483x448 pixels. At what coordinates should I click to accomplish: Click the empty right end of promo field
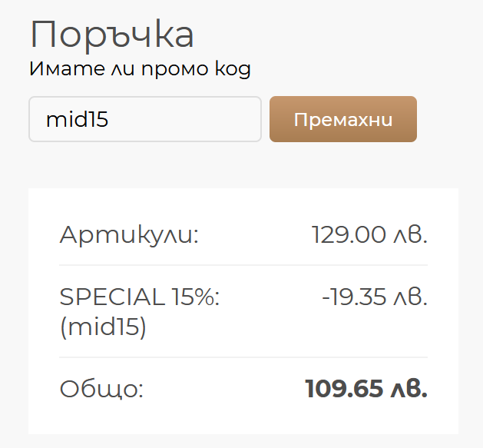tap(238, 119)
